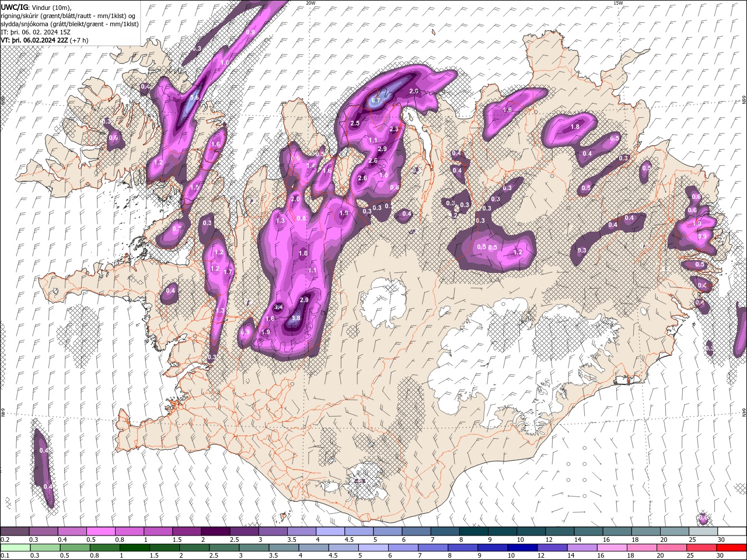The image size is (747, 560).
Task: Click the 20W longitude label at map top
Action: coord(310,3)
